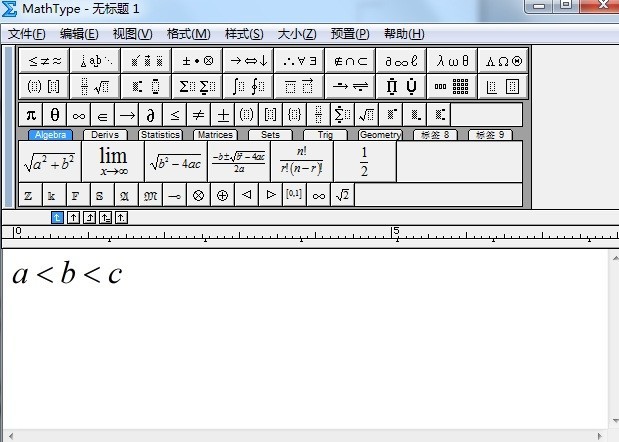Viewport: 619px width, 442px height.
Task: Open the 格式(M) menu
Action: 189,34
